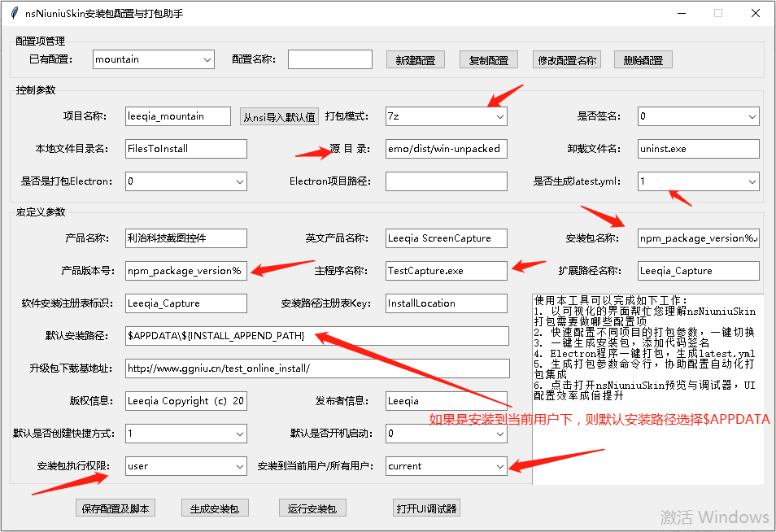
Task: Open the 已有配置 mountain dropdown
Action: (154, 59)
